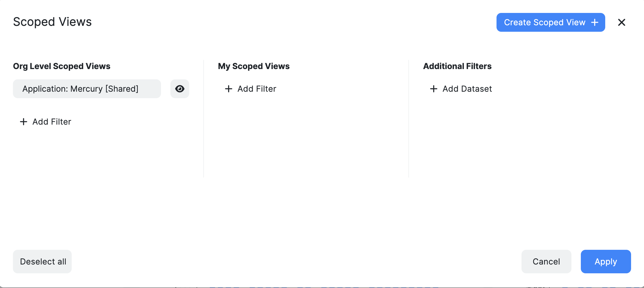Click the X icon to close Scoped Views
This screenshot has height=288, width=644.
tap(622, 22)
